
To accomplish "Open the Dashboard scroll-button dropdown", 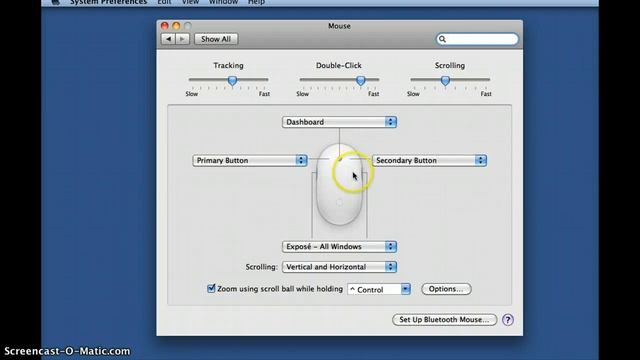I will click(339, 122).
